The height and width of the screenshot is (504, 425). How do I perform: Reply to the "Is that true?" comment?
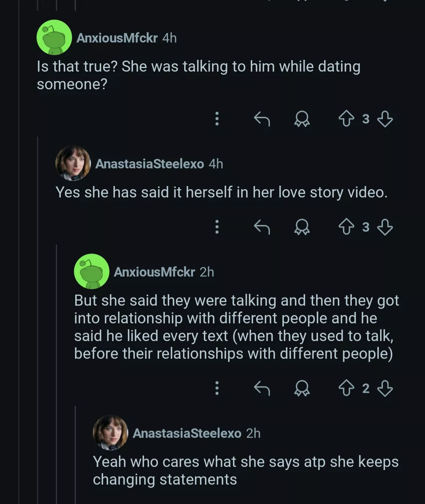[262, 118]
